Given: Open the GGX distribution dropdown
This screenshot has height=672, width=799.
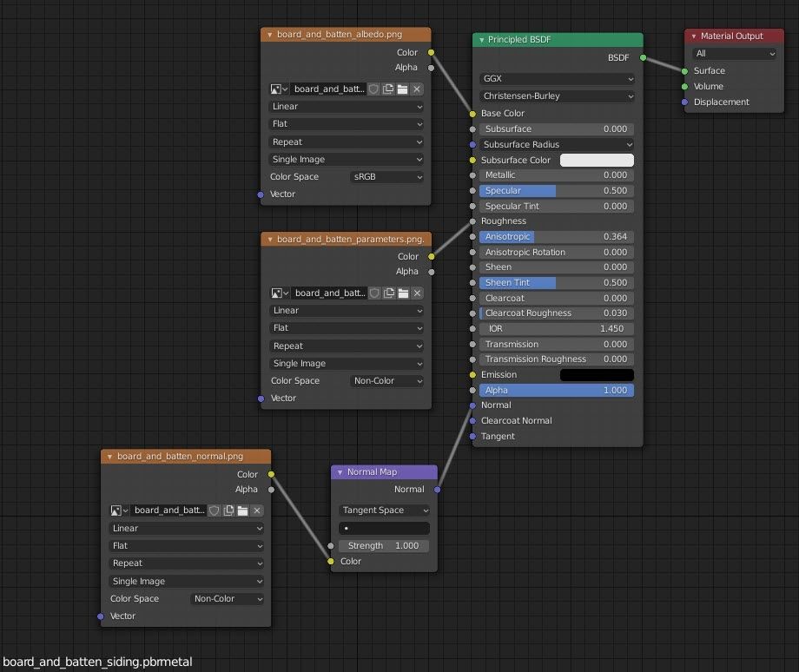Looking at the screenshot, I should tap(557, 78).
